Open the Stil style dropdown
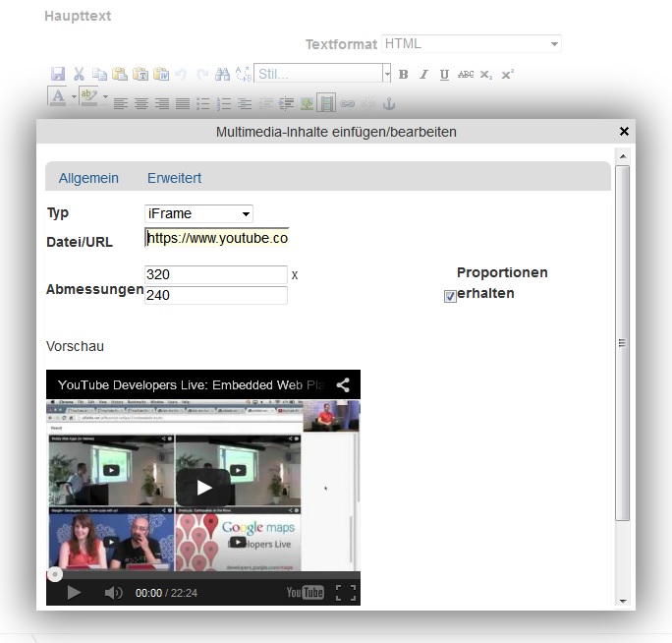This screenshot has width=672, height=643. [x=322, y=74]
